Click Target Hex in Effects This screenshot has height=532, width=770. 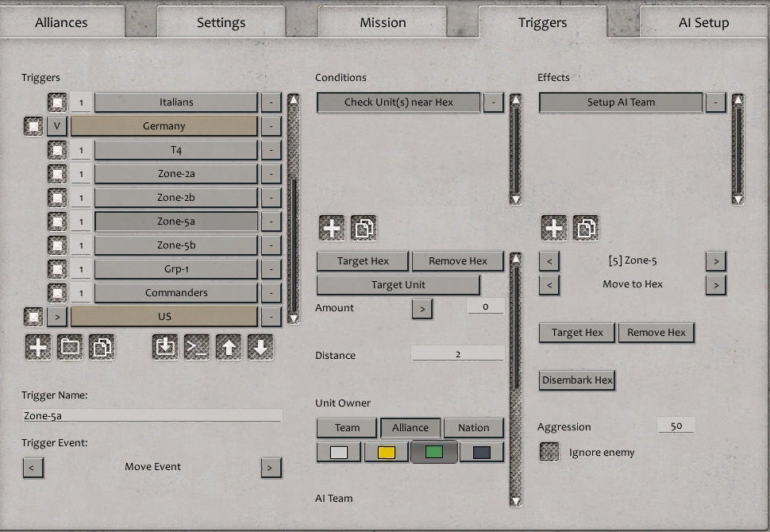(x=577, y=333)
